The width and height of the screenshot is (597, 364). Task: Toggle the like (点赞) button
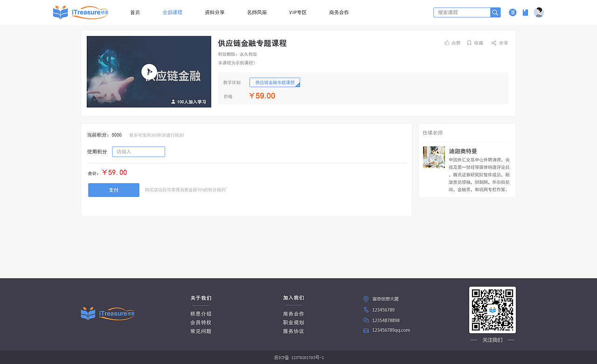[451, 42]
